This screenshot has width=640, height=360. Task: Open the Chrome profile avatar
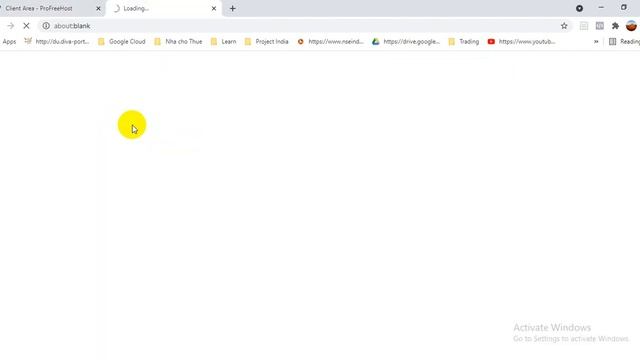(631, 26)
